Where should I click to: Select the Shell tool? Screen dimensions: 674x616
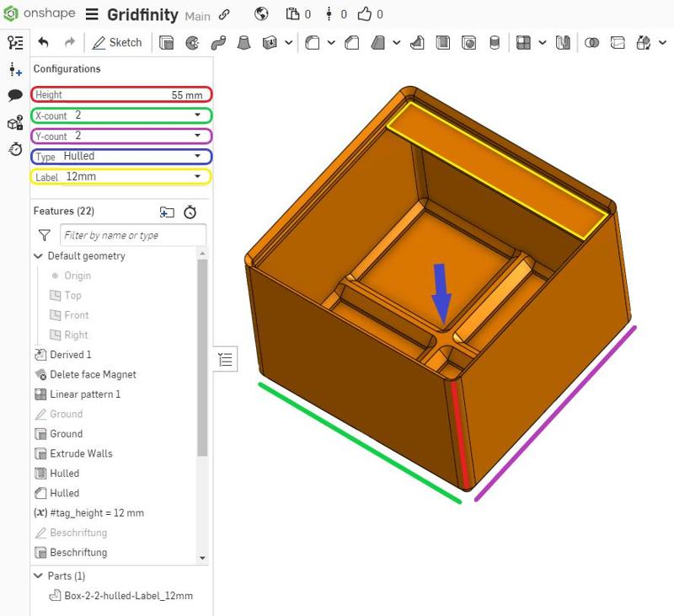tap(443, 42)
